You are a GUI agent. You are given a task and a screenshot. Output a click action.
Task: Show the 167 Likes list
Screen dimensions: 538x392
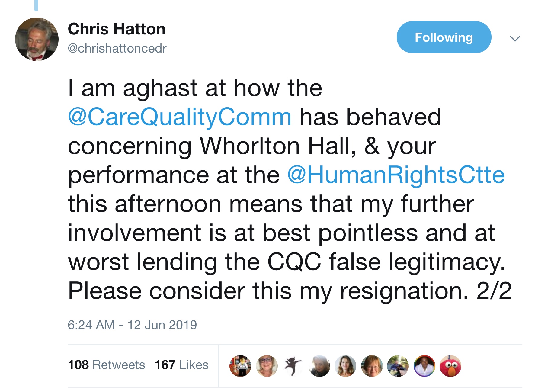tap(181, 365)
